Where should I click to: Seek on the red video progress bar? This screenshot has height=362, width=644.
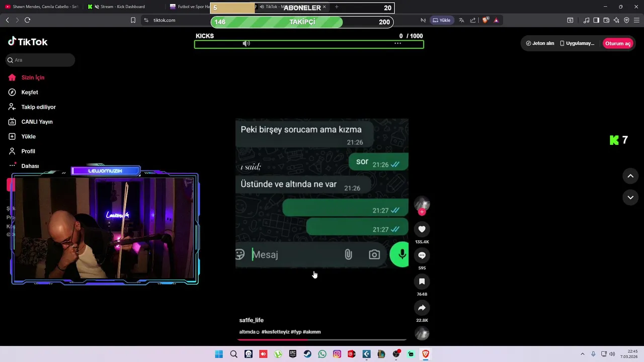(322, 340)
